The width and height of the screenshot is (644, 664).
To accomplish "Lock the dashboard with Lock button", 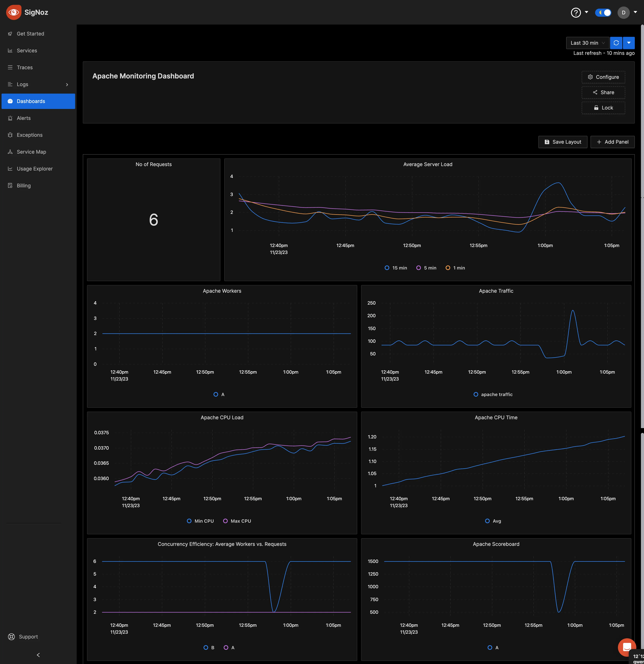I will [x=603, y=108].
